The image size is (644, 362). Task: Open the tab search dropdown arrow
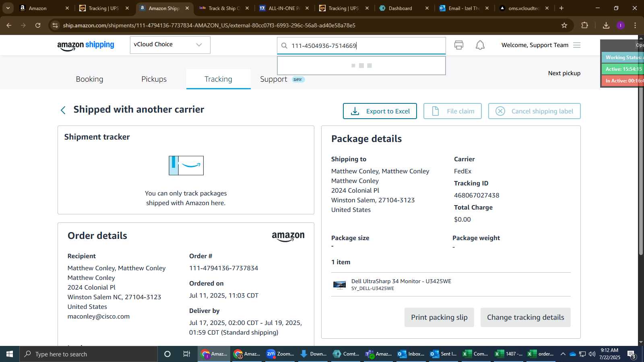[8, 8]
